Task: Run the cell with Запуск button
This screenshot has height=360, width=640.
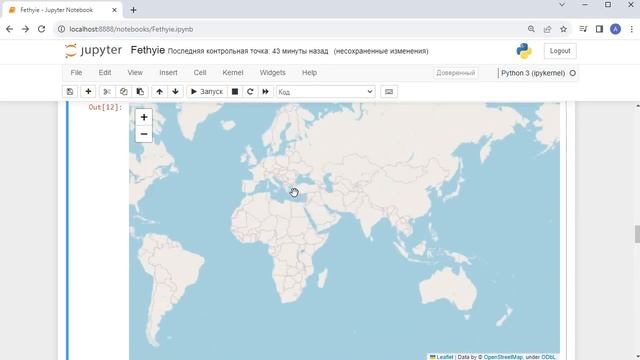Action: (207, 92)
